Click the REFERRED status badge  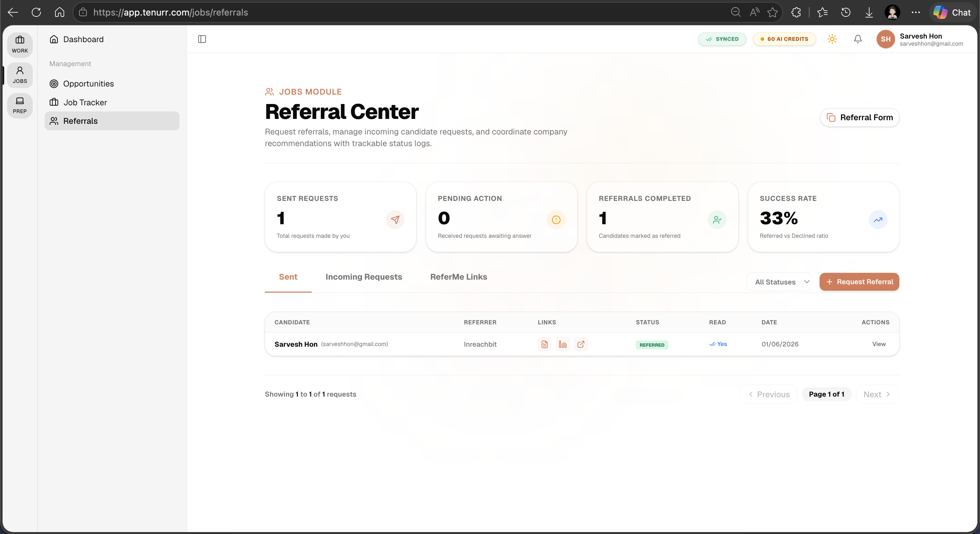point(652,345)
